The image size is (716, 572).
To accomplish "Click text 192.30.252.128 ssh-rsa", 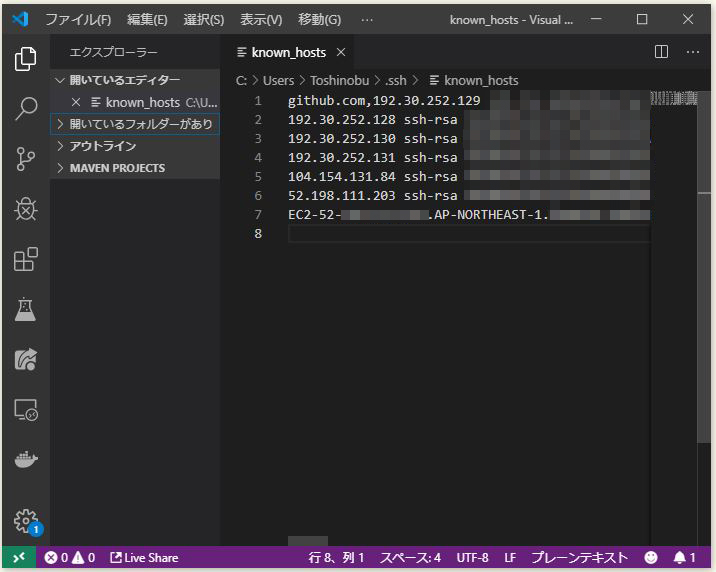I will coord(372,120).
